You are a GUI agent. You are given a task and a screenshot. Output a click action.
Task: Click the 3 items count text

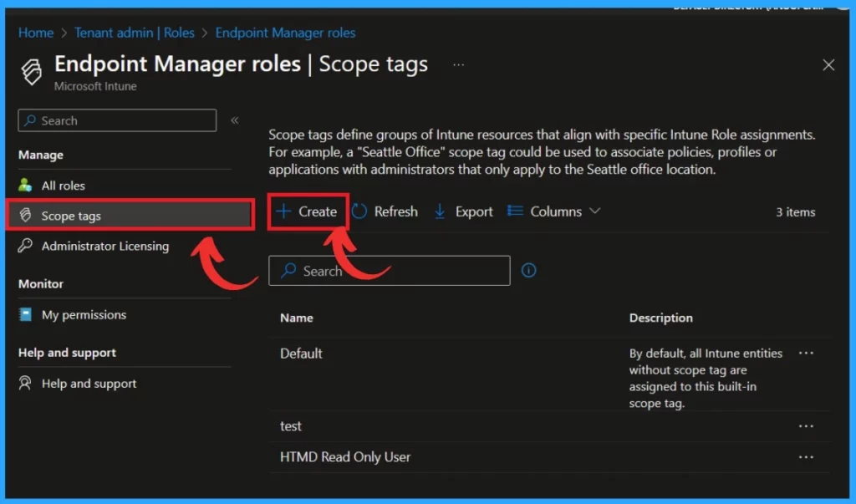coord(796,211)
